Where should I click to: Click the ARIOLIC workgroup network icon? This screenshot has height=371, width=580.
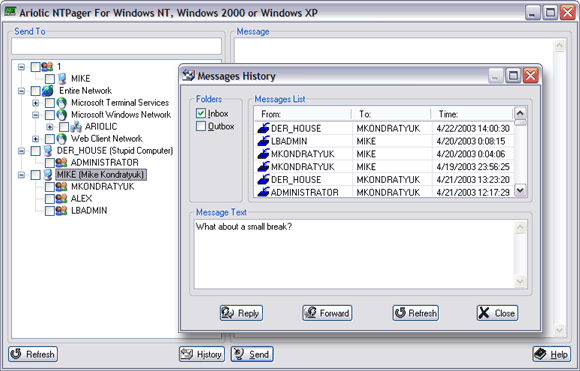tap(76, 127)
